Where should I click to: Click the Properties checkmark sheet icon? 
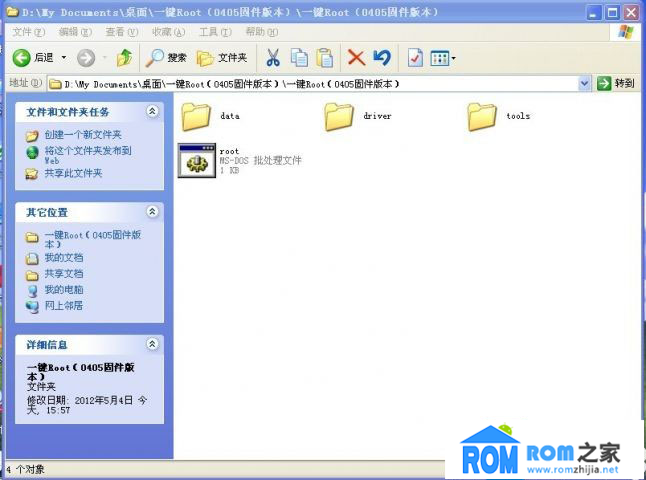(415, 58)
